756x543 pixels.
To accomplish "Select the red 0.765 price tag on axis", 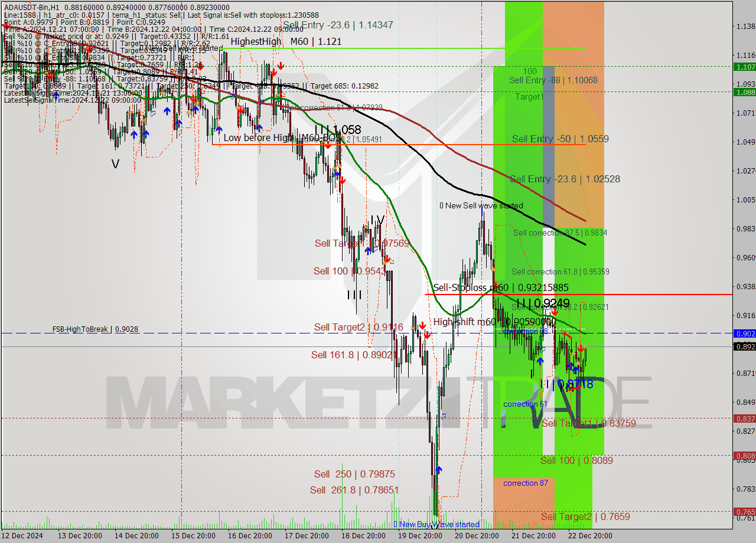I will click(x=744, y=512).
